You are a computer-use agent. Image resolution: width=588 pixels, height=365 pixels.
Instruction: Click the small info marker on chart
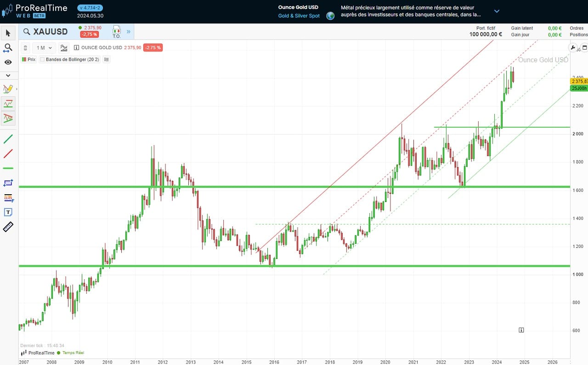[x=521, y=330]
